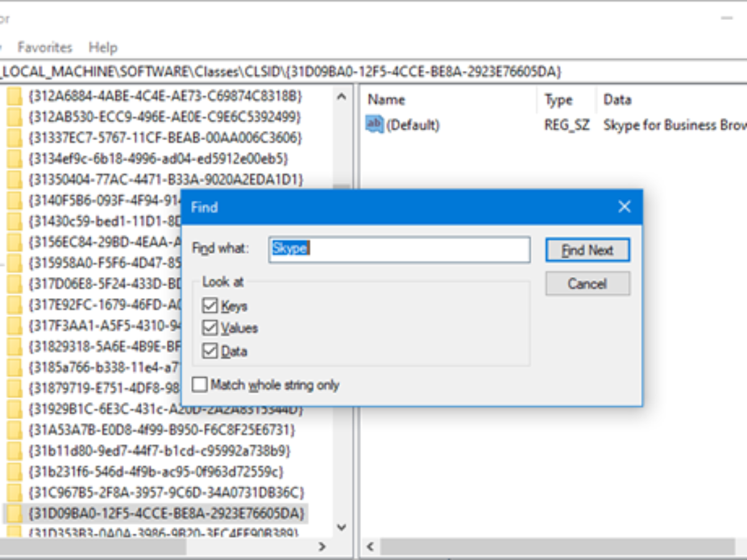Click tree scrollbar up arrow

click(341, 97)
